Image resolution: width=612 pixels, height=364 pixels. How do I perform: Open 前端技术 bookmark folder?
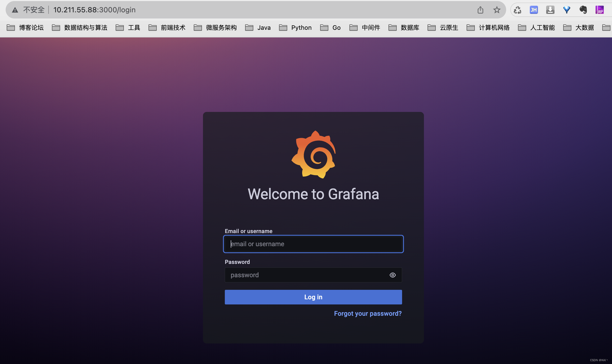(x=167, y=27)
